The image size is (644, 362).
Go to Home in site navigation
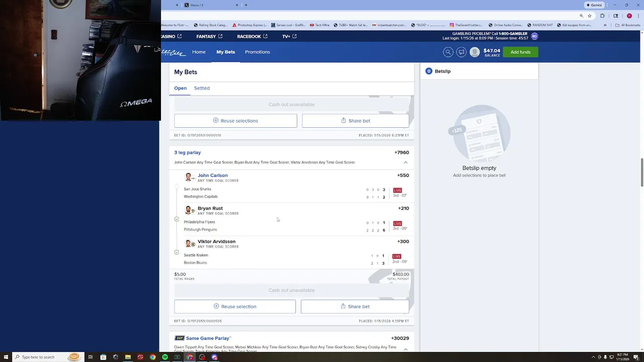pos(199,52)
